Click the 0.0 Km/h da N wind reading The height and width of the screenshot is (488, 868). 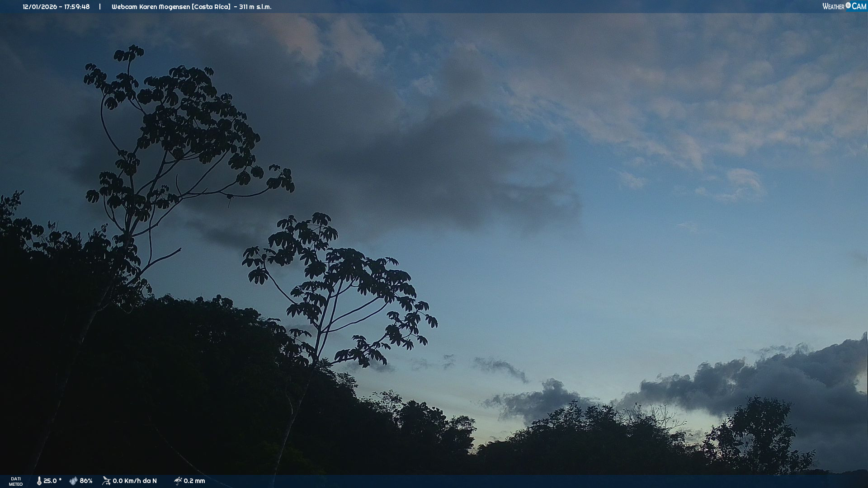point(135,481)
